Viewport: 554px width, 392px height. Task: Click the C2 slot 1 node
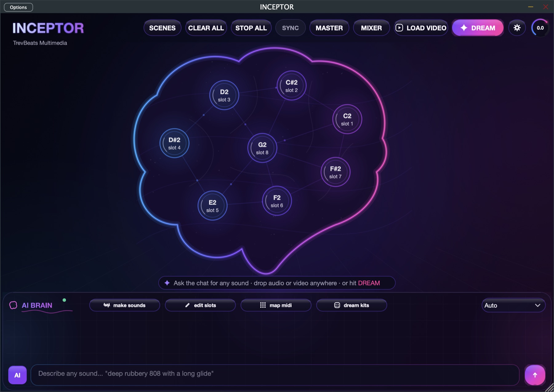[347, 119]
